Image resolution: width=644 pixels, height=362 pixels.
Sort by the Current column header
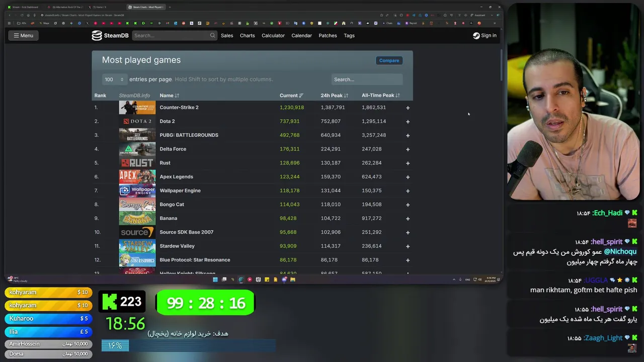(x=291, y=96)
